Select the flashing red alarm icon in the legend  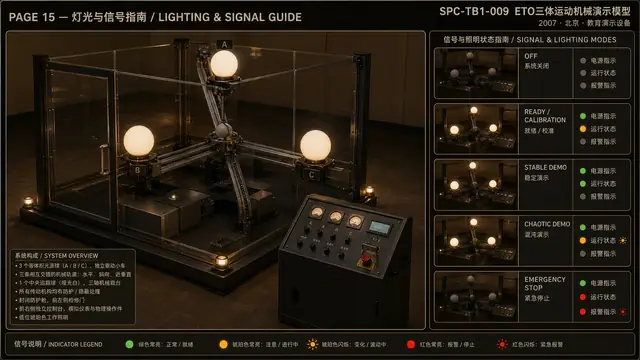pos(502,344)
